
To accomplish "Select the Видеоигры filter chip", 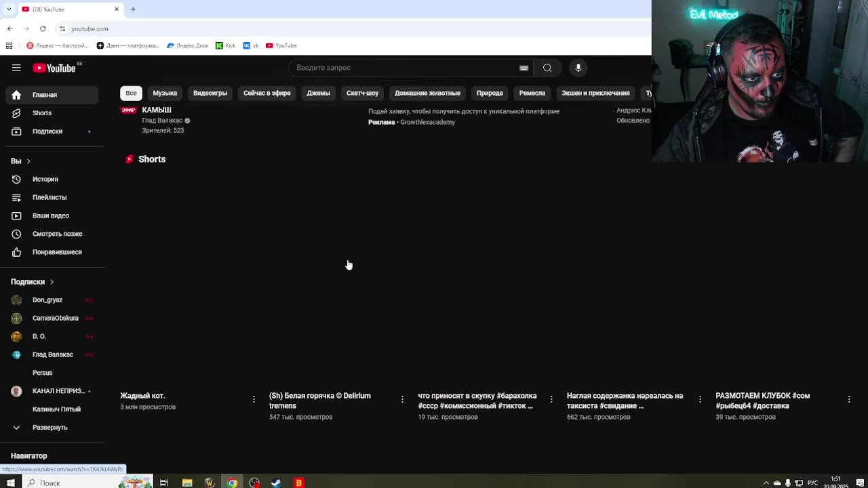I will point(210,93).
